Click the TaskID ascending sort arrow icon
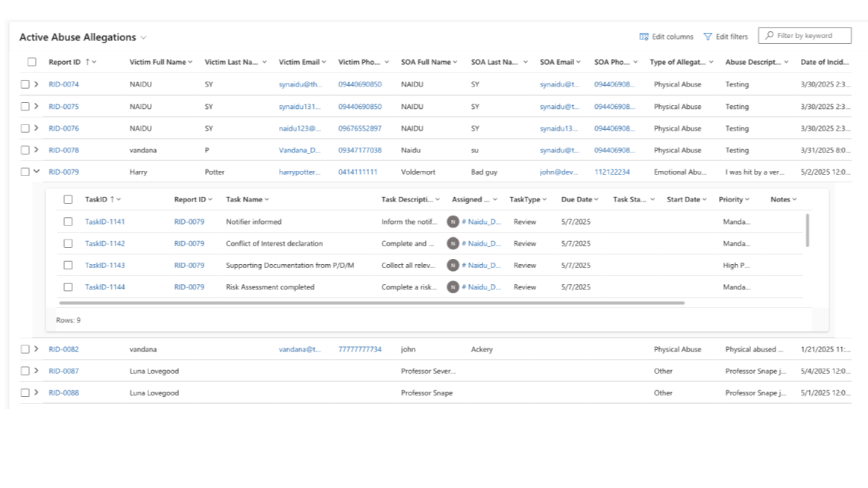The image size is (868, 488). [x=113, y=199]
